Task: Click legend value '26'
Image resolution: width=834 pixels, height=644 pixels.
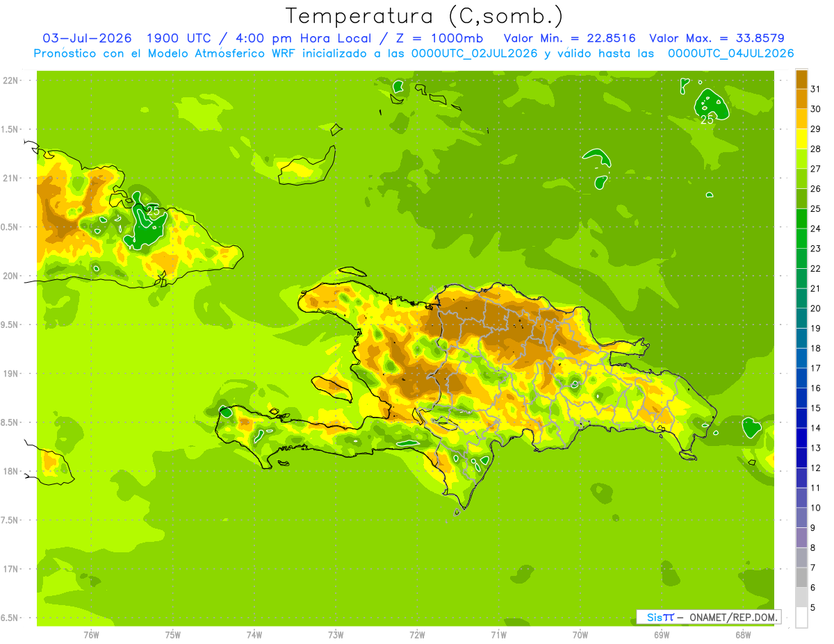Action: tap(815, 189)
